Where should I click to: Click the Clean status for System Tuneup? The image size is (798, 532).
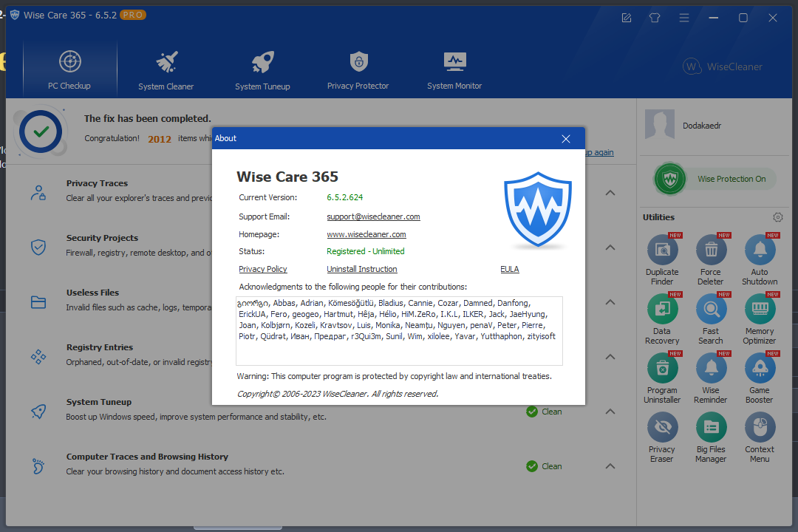pyautogui.click(x=544, y=412)
